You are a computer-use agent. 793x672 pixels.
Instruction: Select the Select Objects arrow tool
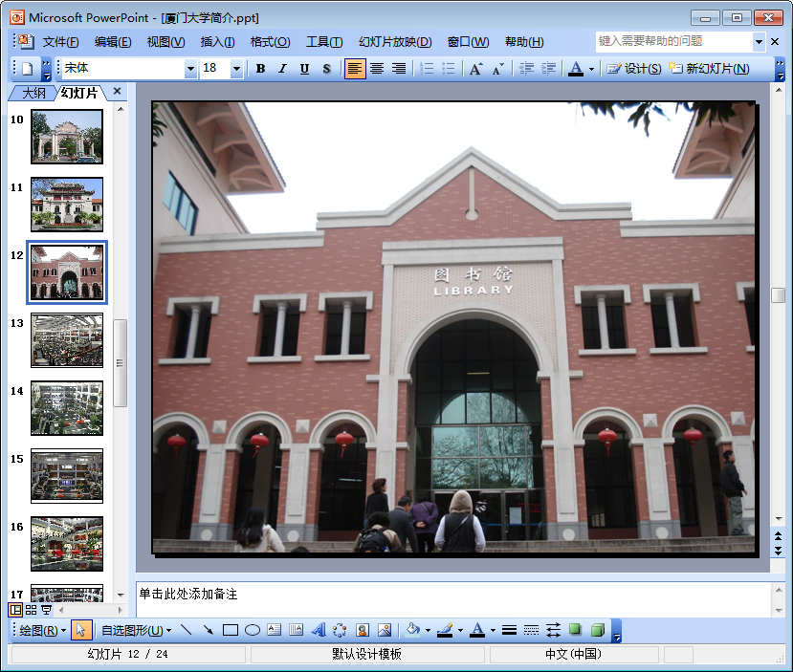[81, 630]
